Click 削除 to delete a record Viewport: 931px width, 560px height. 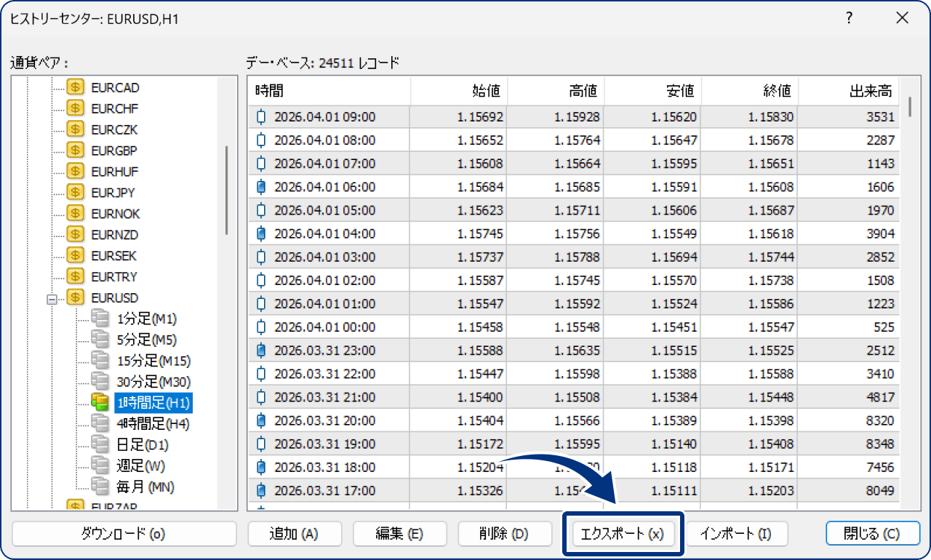point(505,533)
